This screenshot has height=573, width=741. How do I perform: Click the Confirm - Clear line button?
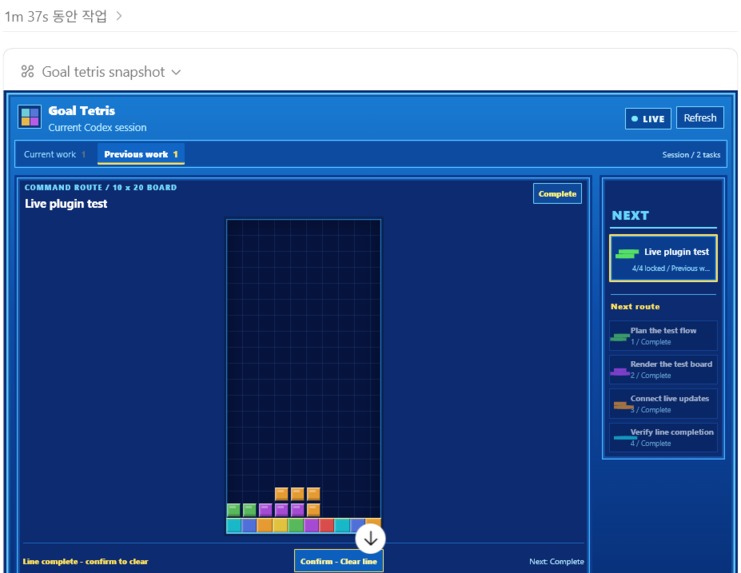[338, 561]
